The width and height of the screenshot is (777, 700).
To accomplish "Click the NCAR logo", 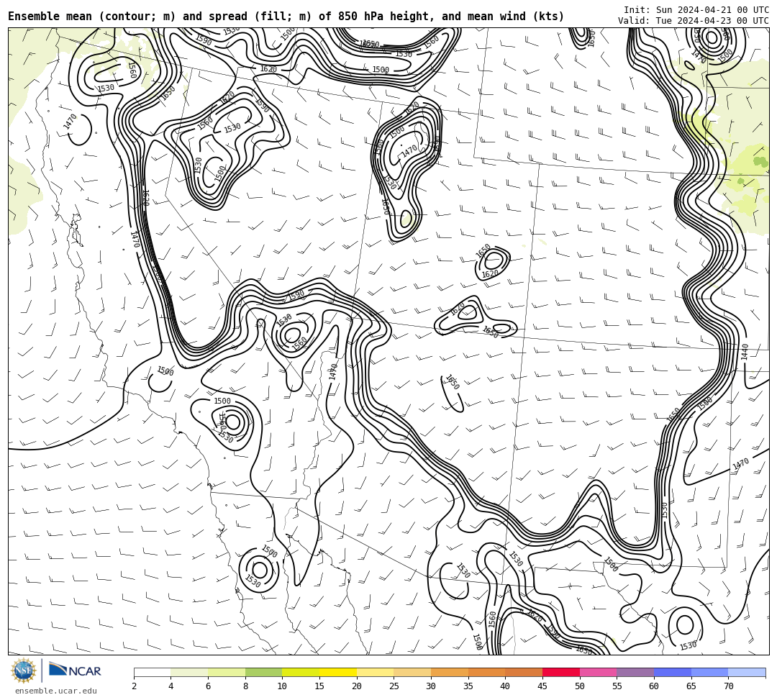I will [75, 670].
